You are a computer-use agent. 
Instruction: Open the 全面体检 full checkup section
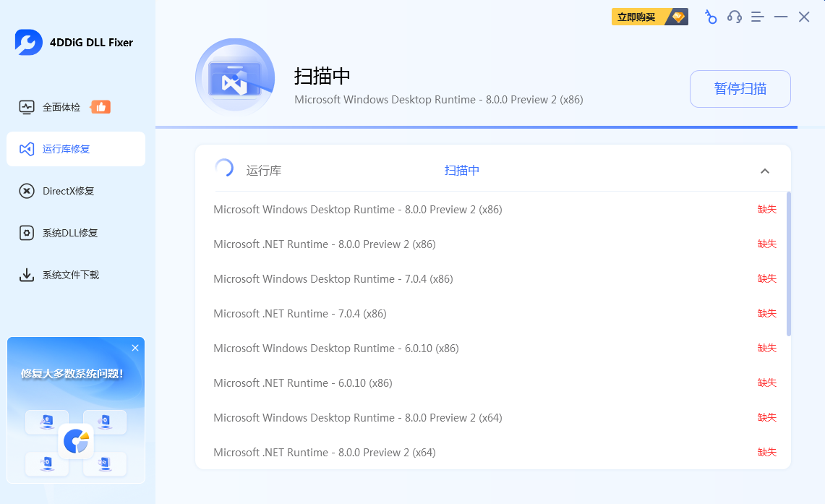pyautogui.click(x=76, y=107)
